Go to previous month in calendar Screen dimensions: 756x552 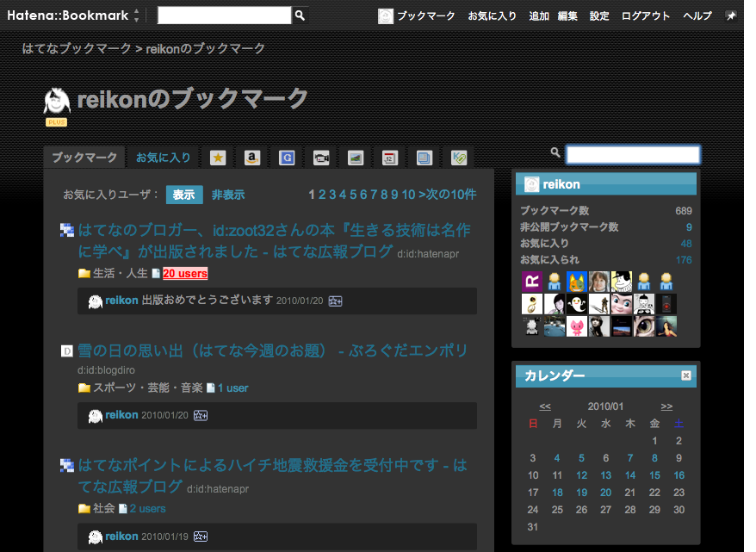pos(545,406)
